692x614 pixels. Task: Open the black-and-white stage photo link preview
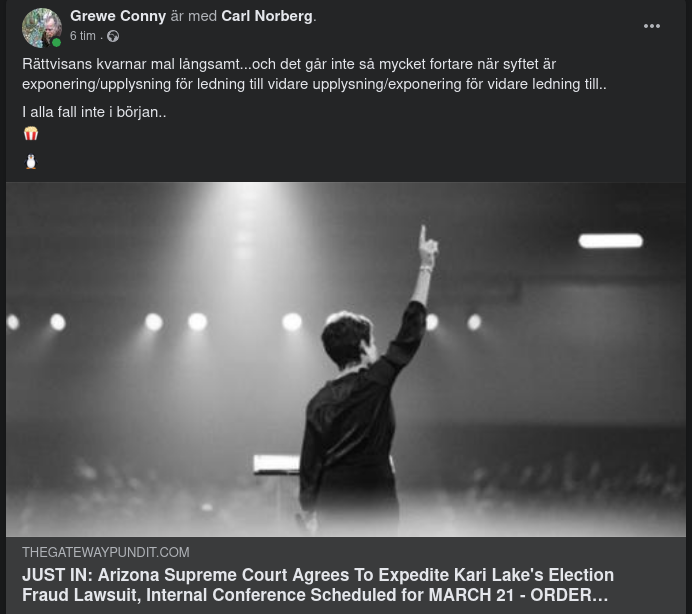[346, 359]
